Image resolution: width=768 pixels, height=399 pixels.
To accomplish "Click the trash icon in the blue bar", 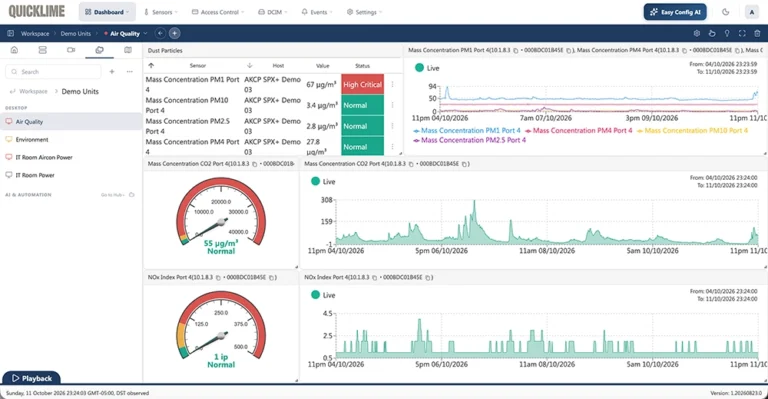I will tap(757, 33).
